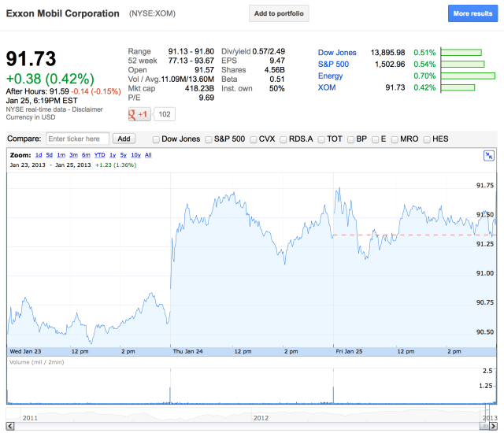Open the Dow Jones index link
504x433 pixels.
(337, 52)
